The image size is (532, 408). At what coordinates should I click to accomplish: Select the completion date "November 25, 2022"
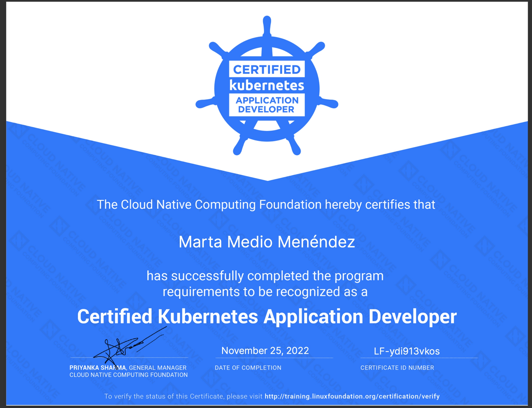click(x=265, y=351)
